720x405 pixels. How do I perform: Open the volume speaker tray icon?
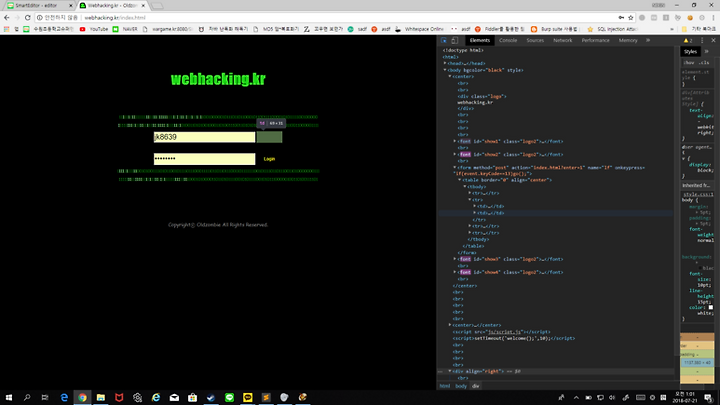coord(612,398)
